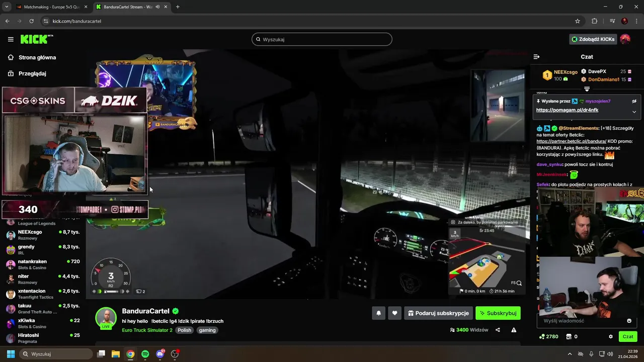Follow the channel with heart button
This screenshot has width=644, height=362.
pyautogui.click(x=394, y=313)
